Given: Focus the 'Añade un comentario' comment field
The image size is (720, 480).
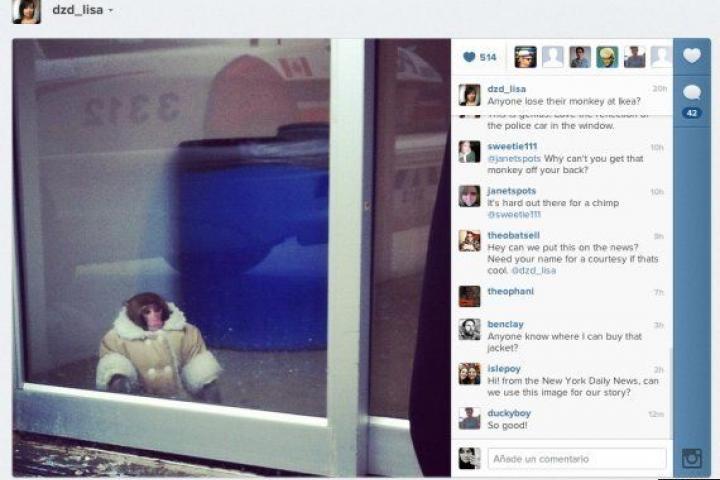Looking at the screenshot, I should click(x=577, y=458).
